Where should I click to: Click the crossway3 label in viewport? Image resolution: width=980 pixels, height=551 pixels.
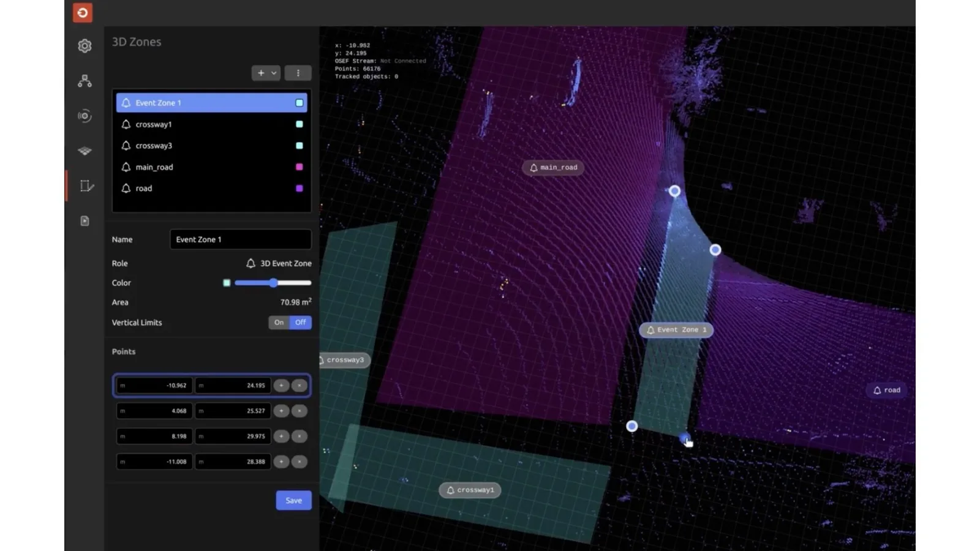(x=345, y=360)
